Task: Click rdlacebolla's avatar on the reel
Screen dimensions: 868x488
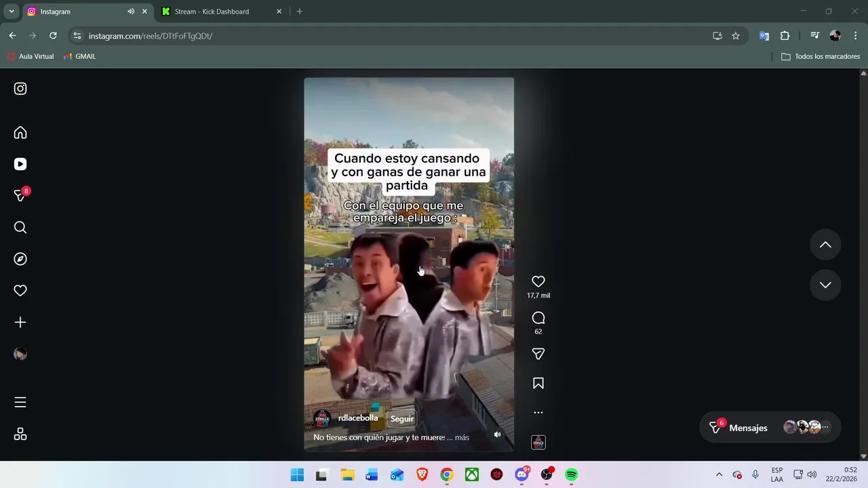Action: [x=323, y=418]
